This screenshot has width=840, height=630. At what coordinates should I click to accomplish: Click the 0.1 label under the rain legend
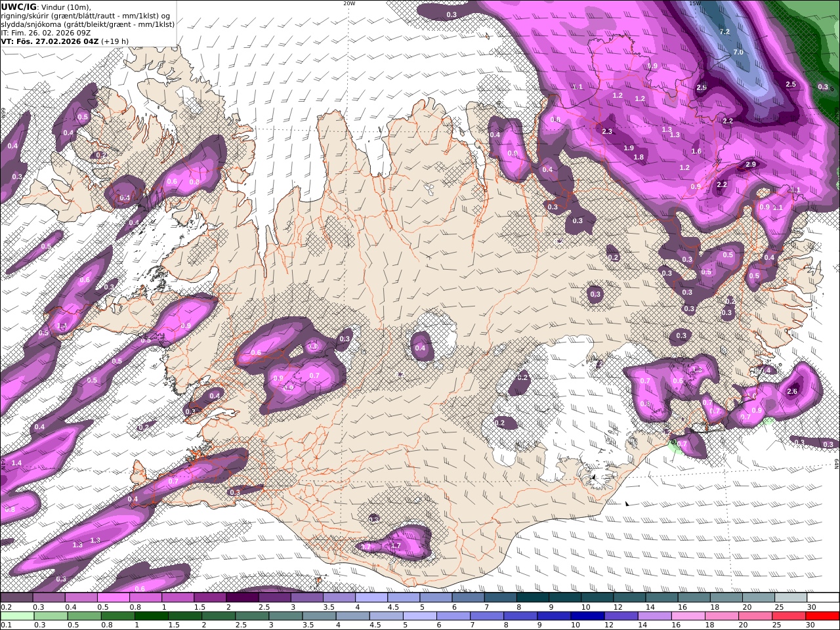click(x=7, y=625)
